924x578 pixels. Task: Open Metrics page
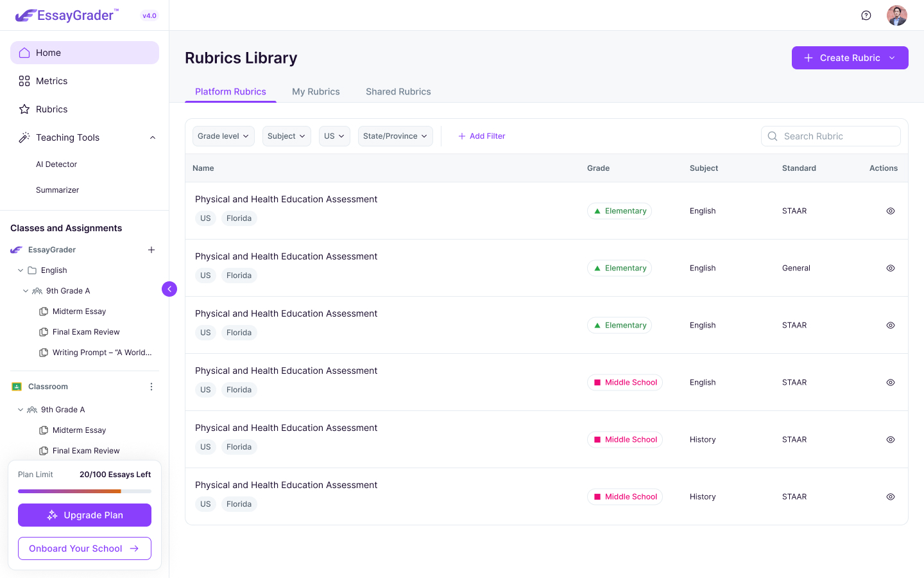pyautogui.click(x=85, y=81)
